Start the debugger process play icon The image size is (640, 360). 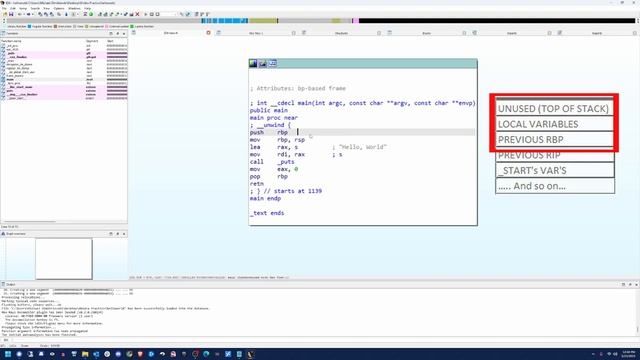tap(146, 14)
